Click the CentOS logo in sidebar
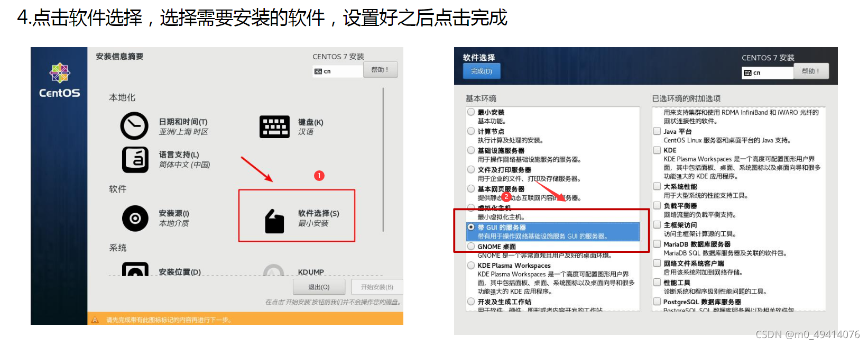The width and height of the screenshot is (868, 345). click(60, 80)
